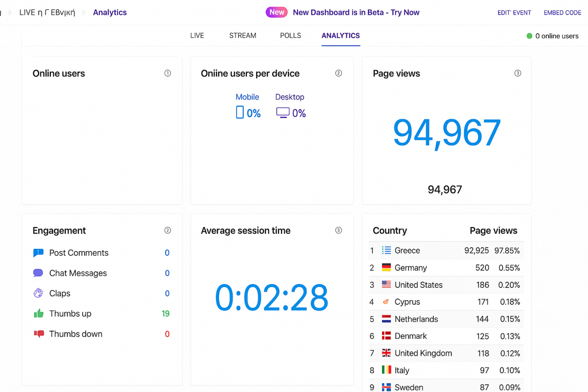Select the Greece row in country table
The image size is (588, 392).
click(446, 250)
